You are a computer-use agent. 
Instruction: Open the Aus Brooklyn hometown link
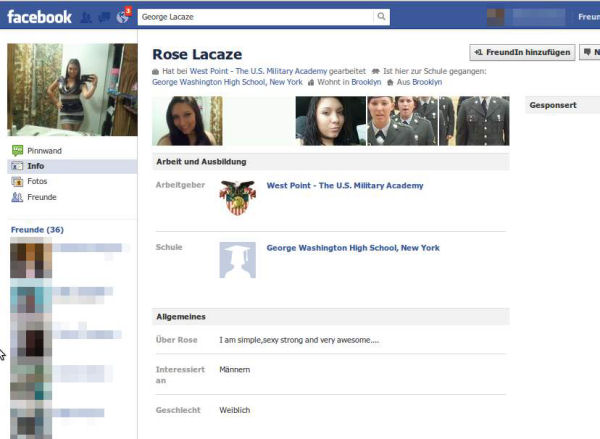tap(427, 82)
